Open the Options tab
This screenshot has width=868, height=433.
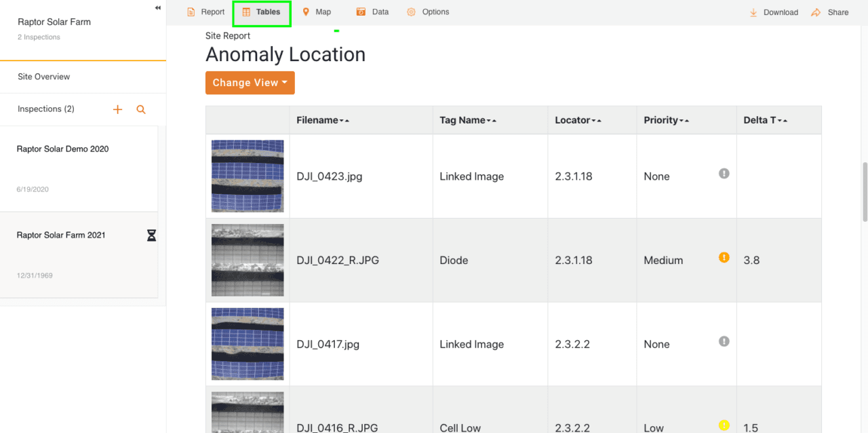[428, 12]
